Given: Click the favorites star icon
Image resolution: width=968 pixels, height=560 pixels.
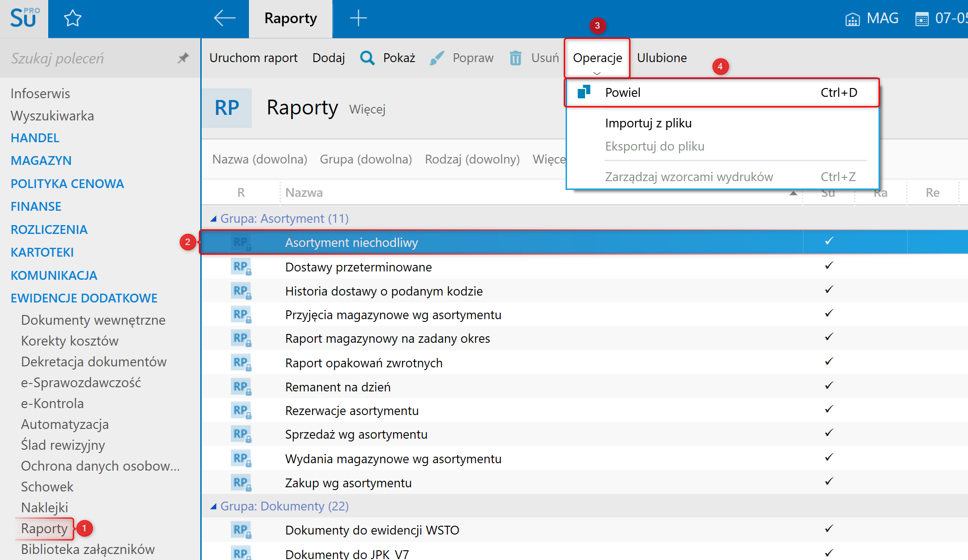Looking at the screenshot, I should 72,19.
